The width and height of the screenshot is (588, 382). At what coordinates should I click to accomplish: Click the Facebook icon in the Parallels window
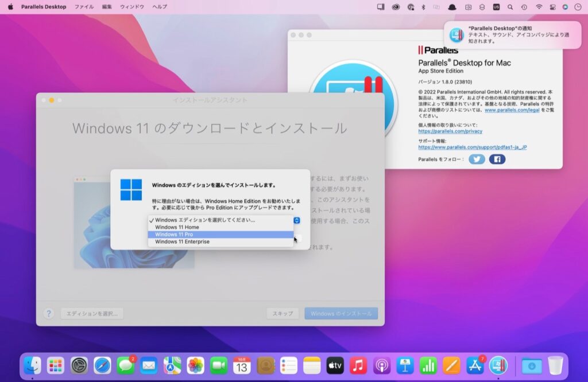496,159
